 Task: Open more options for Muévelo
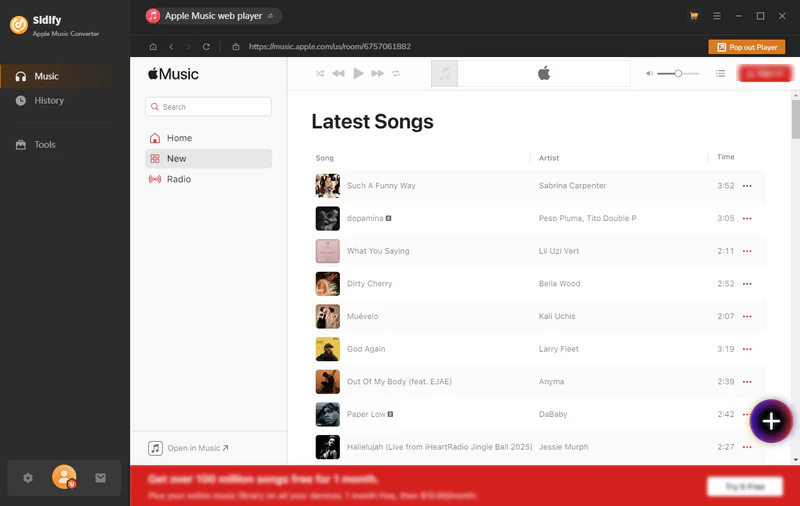(x=747, y=316)
